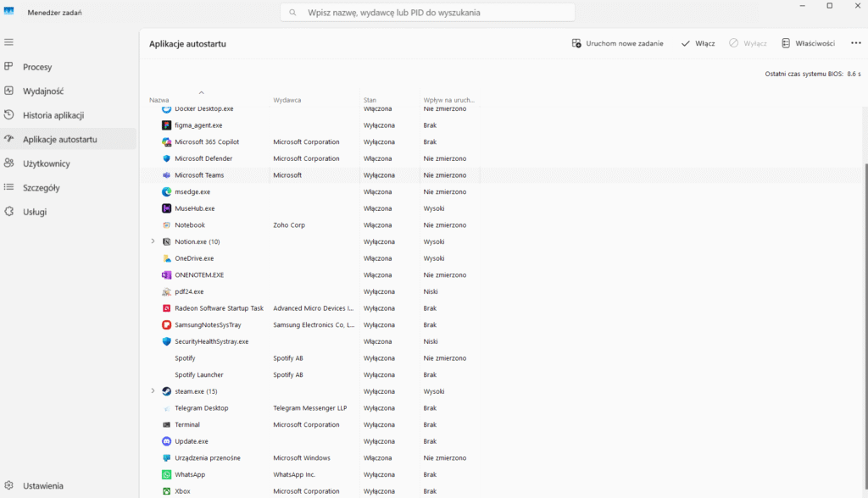Expand the Notion.exe (10) group
This screenshot has height=498, width=868.
point(153,241)
